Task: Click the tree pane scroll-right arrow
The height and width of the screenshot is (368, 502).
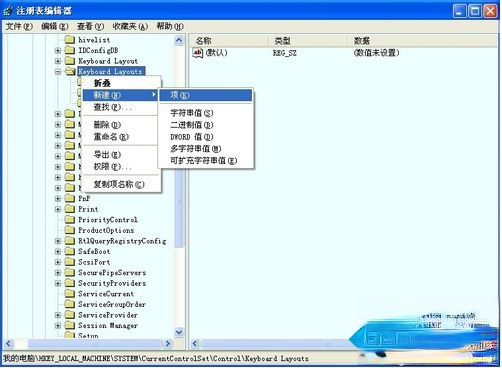Action: click(168, 343)
